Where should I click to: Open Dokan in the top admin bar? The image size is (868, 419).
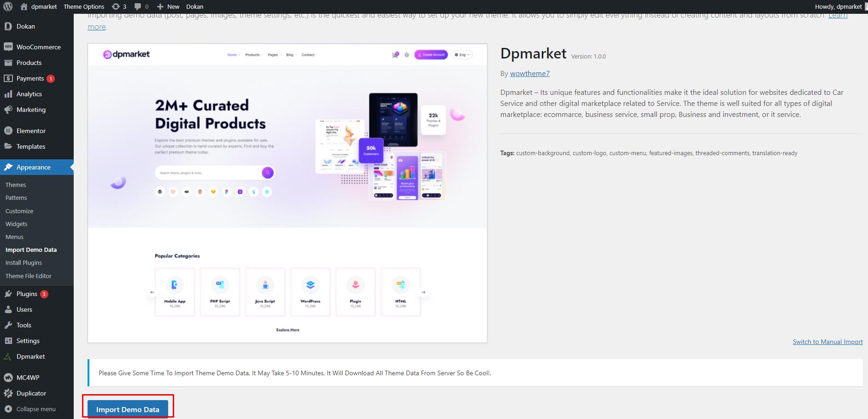(195, 6)
